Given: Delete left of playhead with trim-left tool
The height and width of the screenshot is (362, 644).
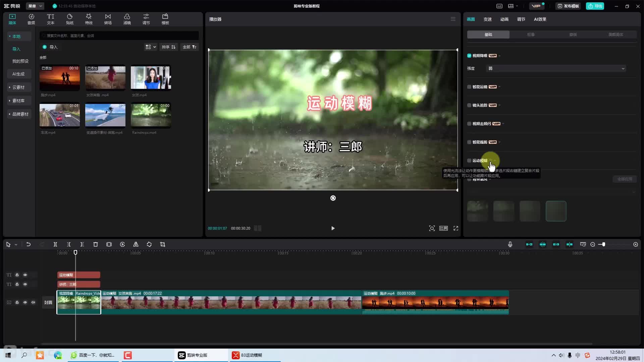Looking at the screenshot, I should [69, 245].
